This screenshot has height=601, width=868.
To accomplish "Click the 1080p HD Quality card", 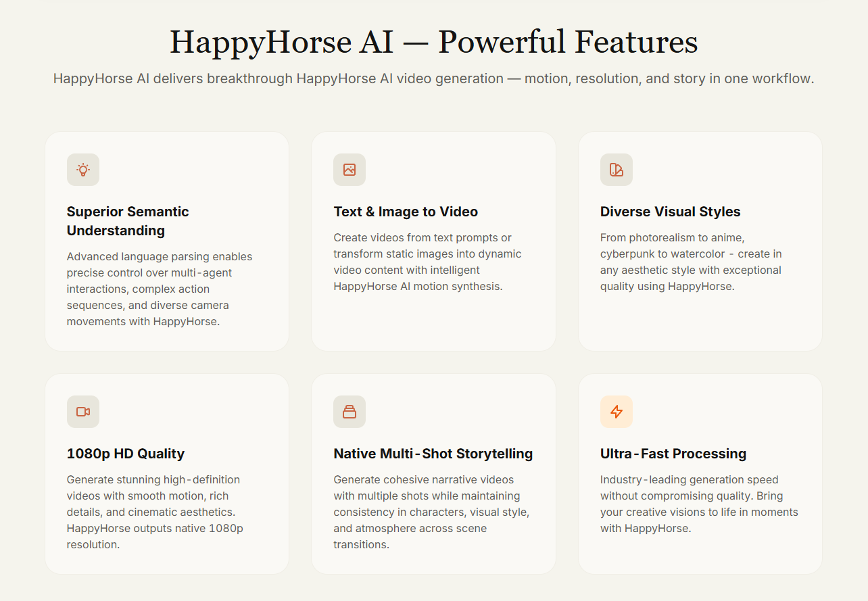I will (x=166, y=473).
